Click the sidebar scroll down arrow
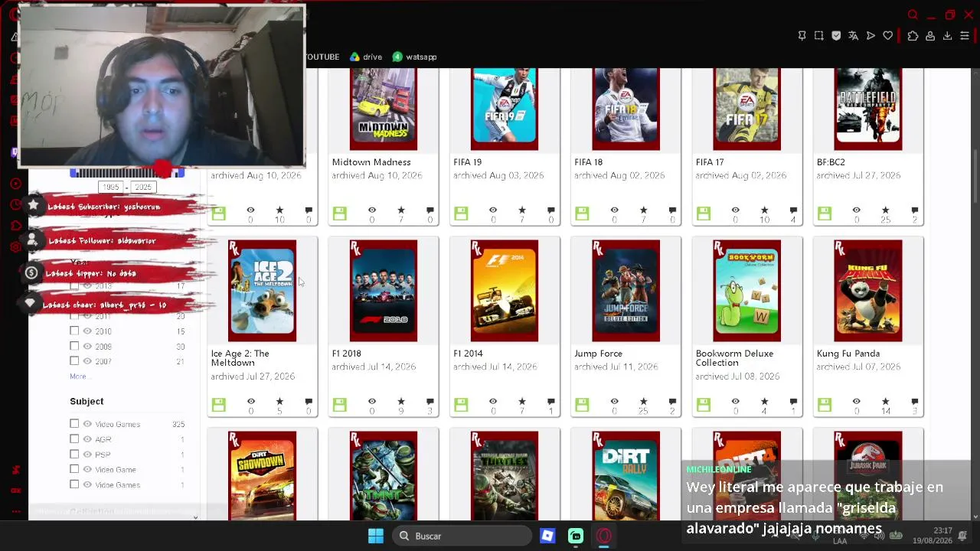 pyautogui.click(x=195, y=518)
